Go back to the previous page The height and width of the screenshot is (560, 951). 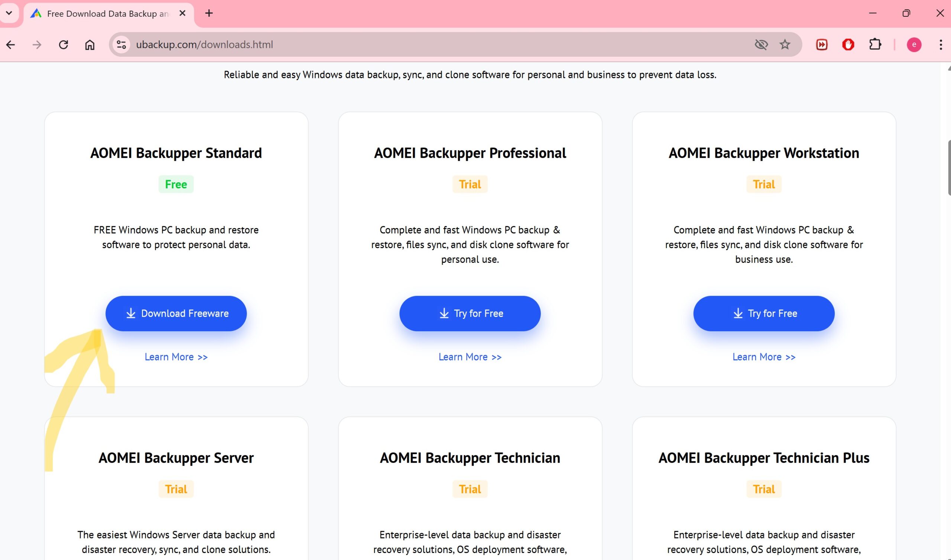pos(11,45)
